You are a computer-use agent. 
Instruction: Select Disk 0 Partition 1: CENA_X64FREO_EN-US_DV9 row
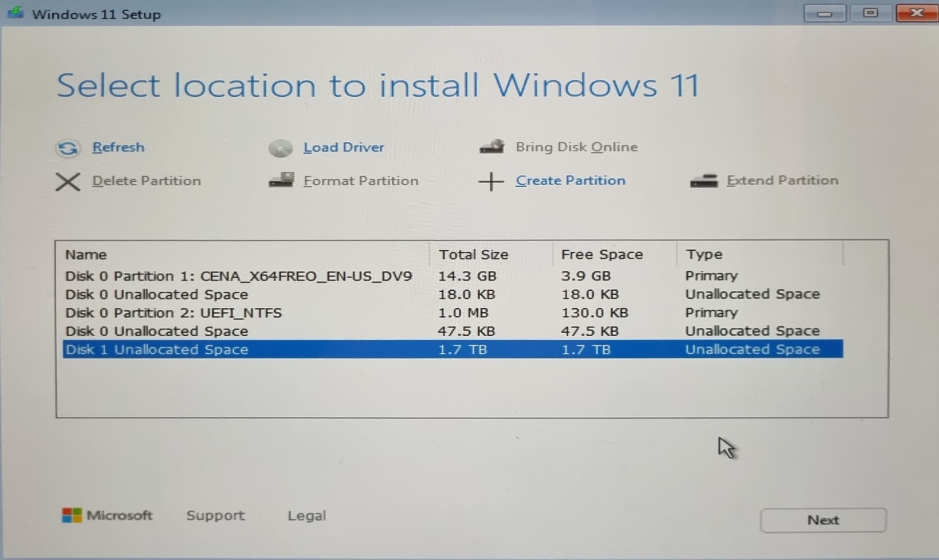[453, 276]
